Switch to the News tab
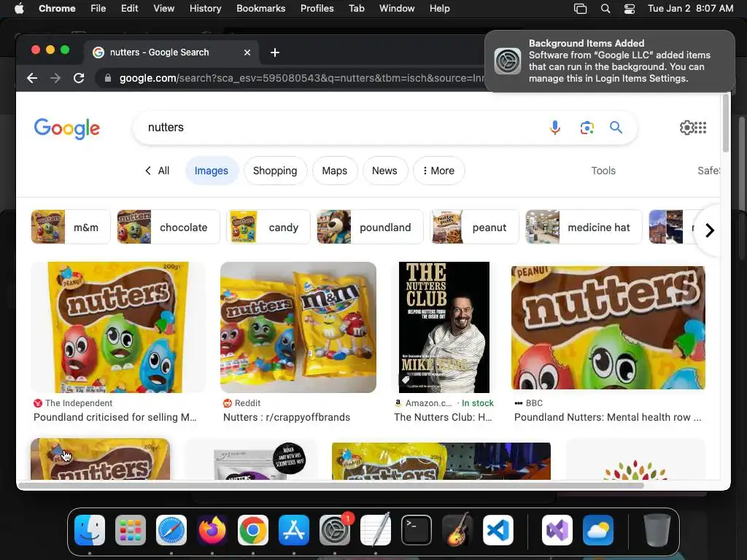 (x=384, y=171)
